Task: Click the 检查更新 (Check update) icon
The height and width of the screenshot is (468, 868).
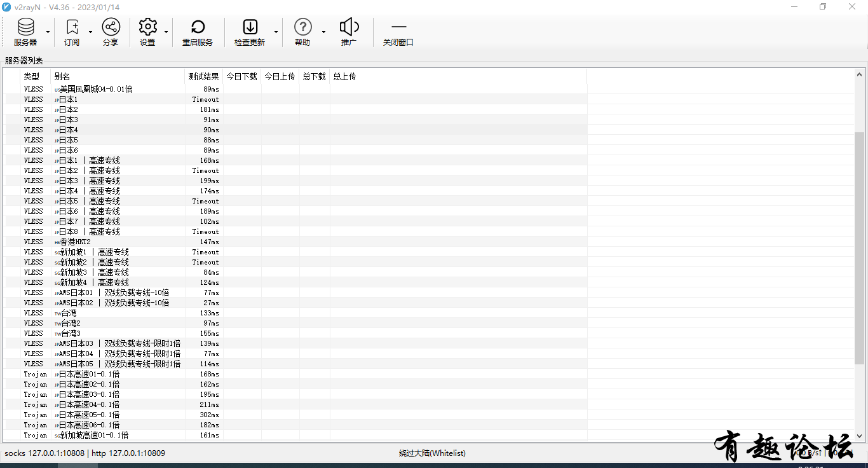Action: click(250, 32)
